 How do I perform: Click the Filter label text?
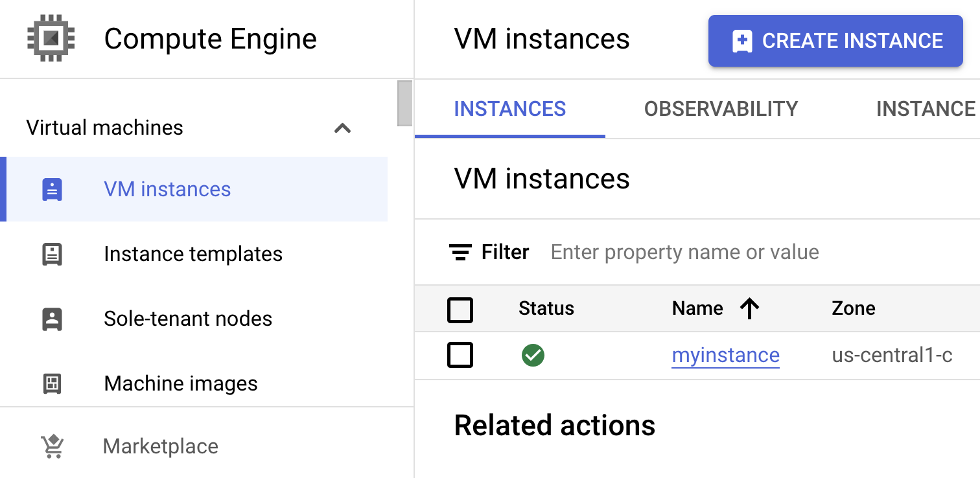(506, 252)
